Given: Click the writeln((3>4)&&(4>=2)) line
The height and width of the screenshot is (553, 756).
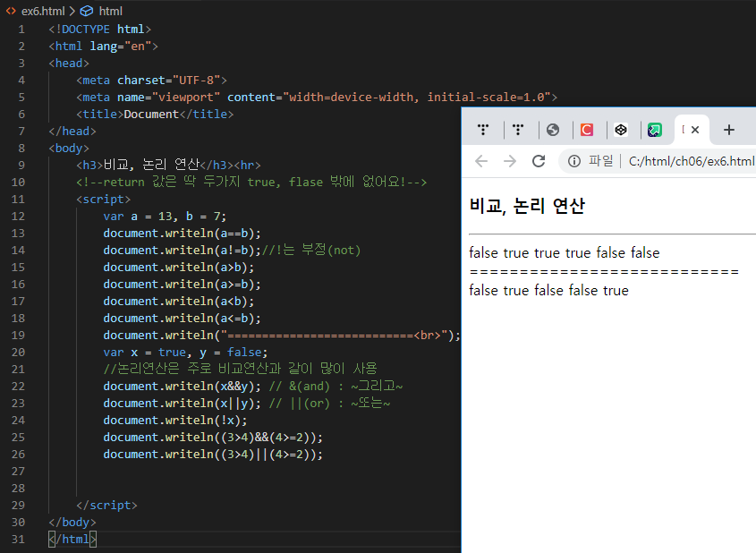Looking at the screenshot, I should pos(213,438).
